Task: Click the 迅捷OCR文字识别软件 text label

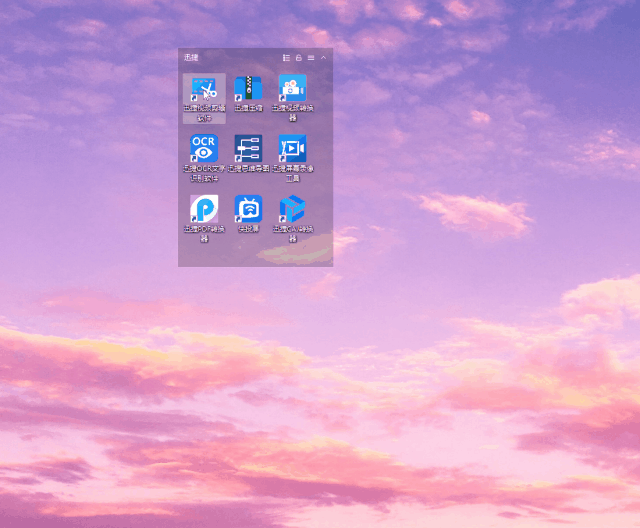Action: coord(204,173)
